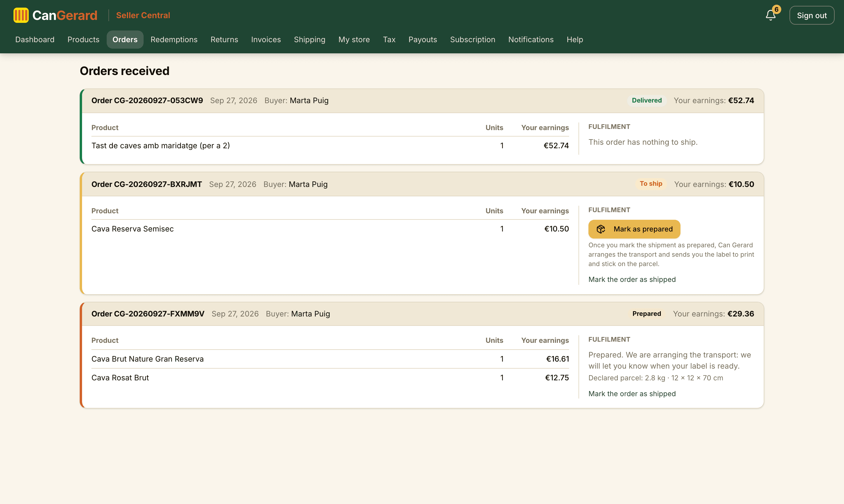This screenshot has width=844, height=504.
Task: Click product Cava Rosat Brut
Action: coord(120,377)
